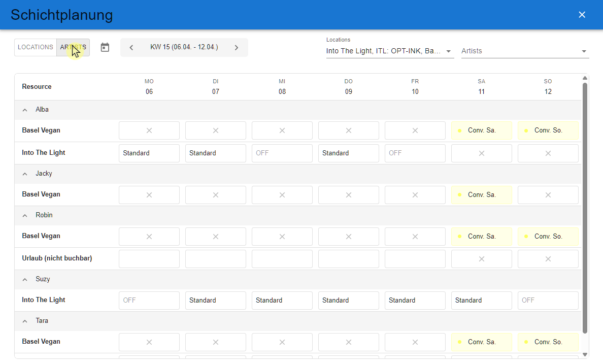Viewport: 603px width, 364px height.
Task: Click the scrollbar up arrow
Action: [585, 78]
